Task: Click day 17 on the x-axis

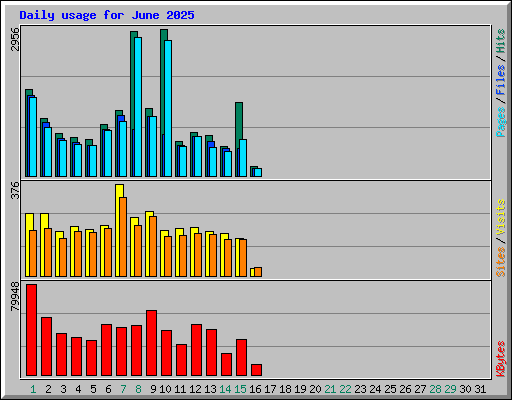Action: [x=270, y=389]
